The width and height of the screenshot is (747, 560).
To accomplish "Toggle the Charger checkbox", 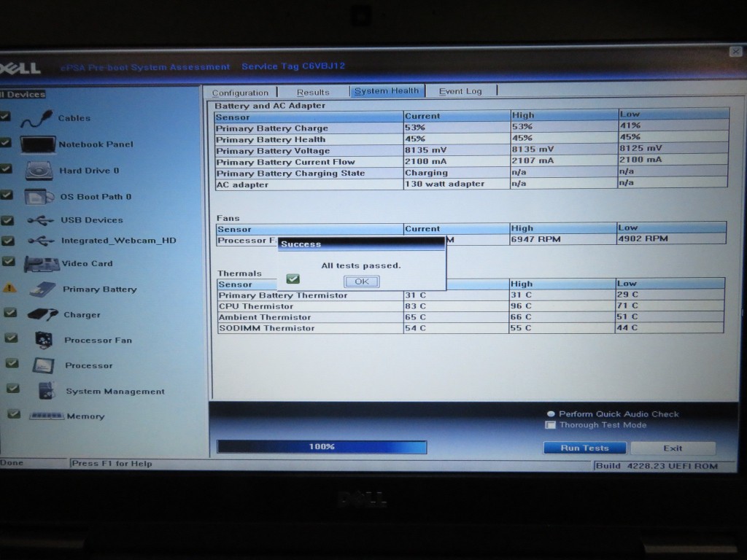I will pos(10,312).
